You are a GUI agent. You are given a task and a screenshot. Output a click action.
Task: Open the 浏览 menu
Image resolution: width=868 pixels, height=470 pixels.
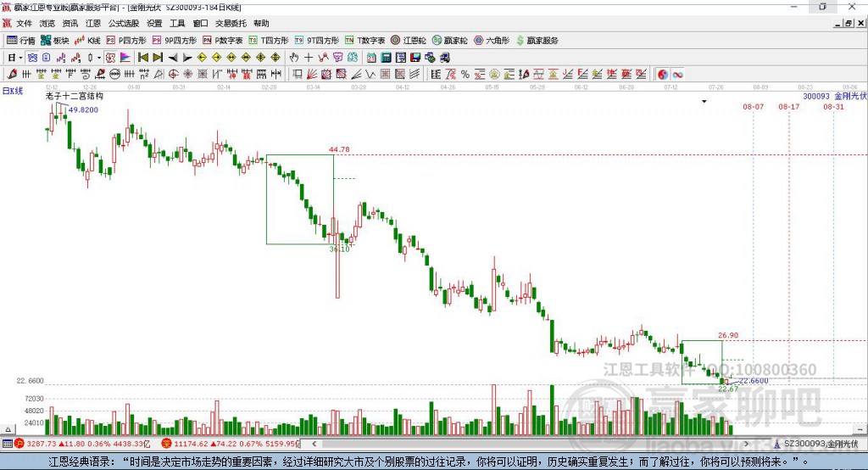pyautogui.click(x=47, y=23)
